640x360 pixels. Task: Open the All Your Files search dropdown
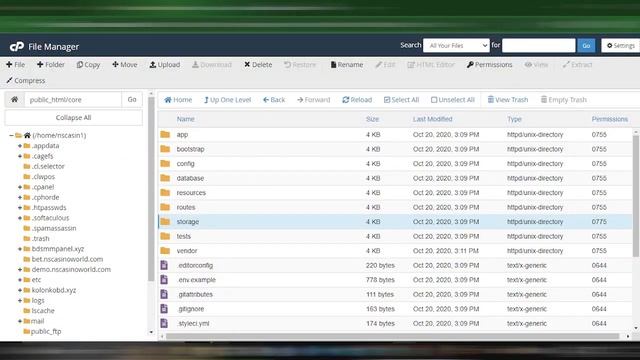[456, 45]
